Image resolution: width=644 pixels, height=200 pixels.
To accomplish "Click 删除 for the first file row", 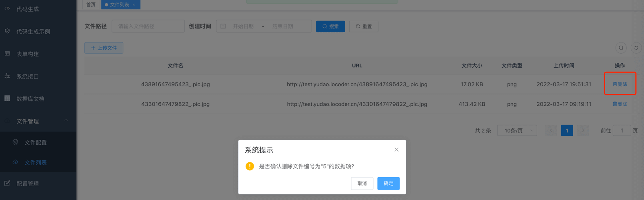I will [x=620, y=84].
